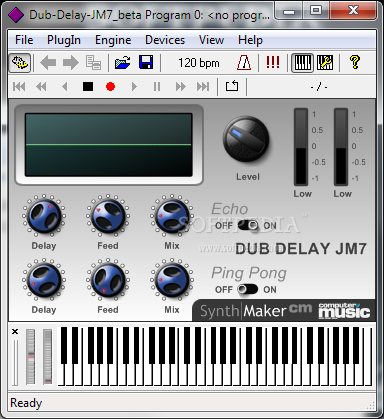This screenshot has width=384, height=419.
Task: Click the Echo Feed knob
Action: pos(108,216)
